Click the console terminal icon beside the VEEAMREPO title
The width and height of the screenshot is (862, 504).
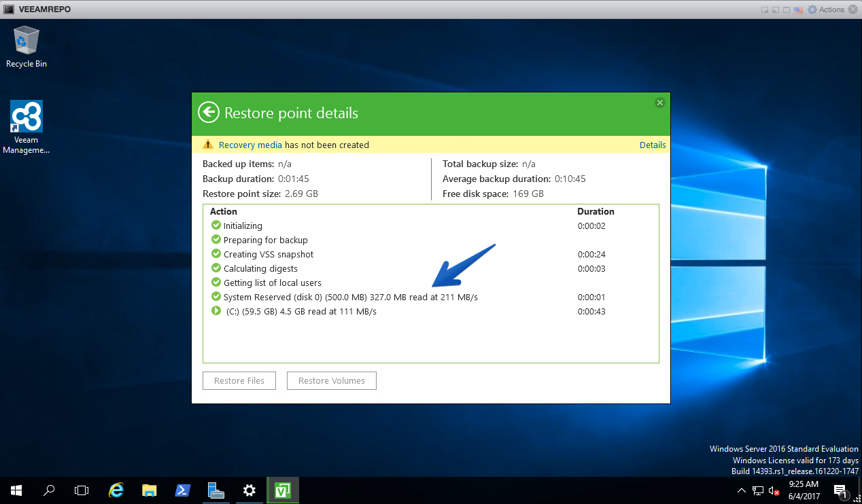pos(9,10)
